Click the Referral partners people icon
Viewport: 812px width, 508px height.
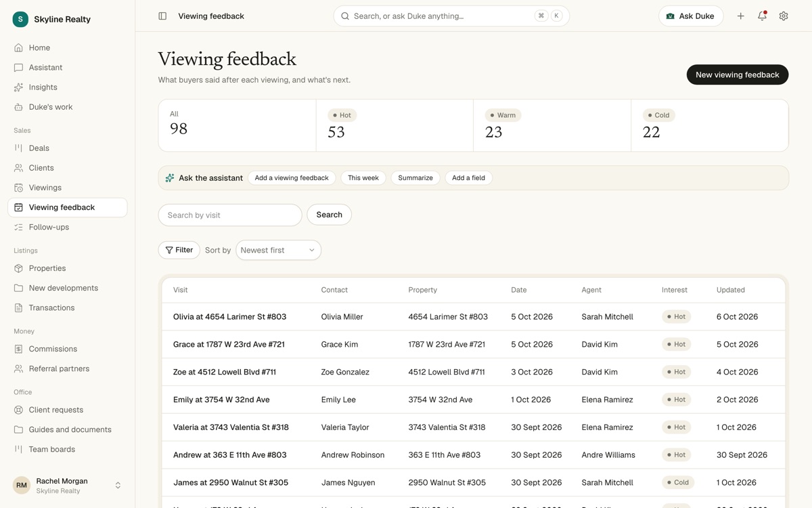pyautogui.click(x=18, y=368)
